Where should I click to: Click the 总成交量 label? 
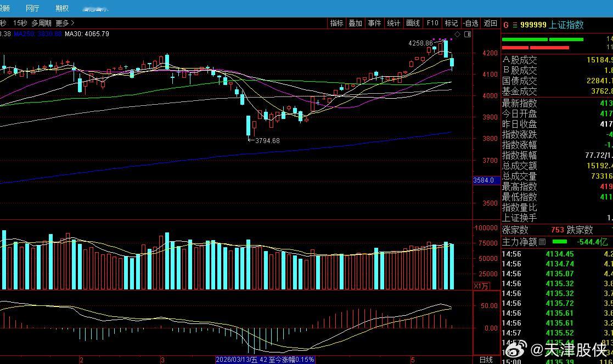[520, 176]
